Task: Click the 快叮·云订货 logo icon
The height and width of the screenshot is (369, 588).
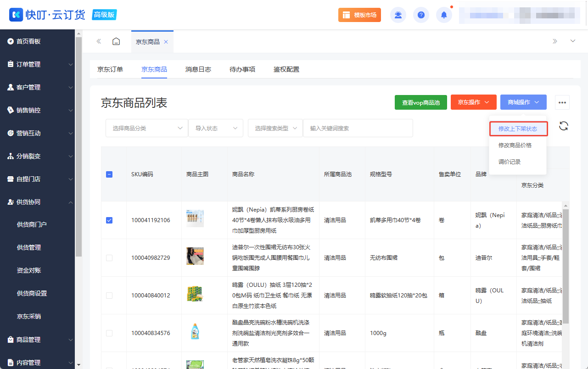Action: coord(16,15)
